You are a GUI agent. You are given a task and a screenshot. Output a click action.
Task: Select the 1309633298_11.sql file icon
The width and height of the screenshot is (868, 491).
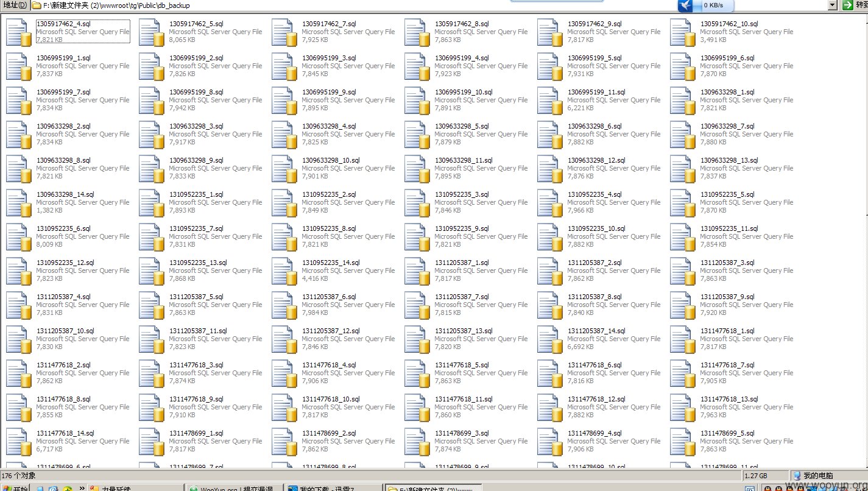click(417, 169)
